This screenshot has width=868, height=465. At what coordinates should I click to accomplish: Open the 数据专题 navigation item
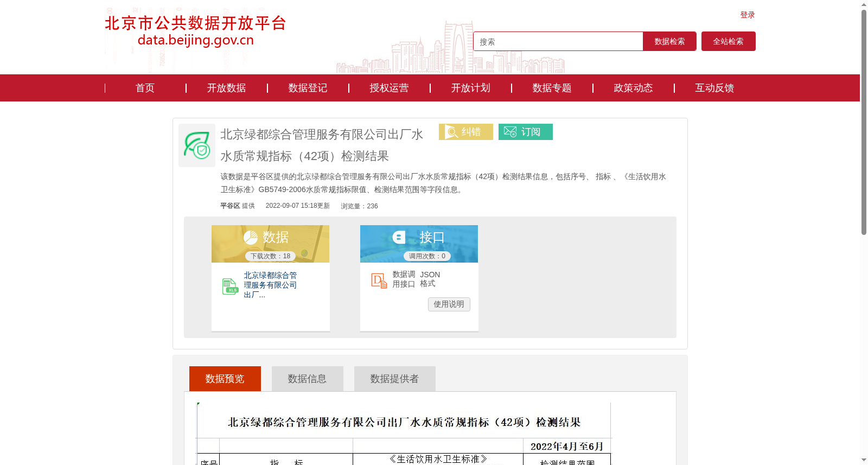552,88
